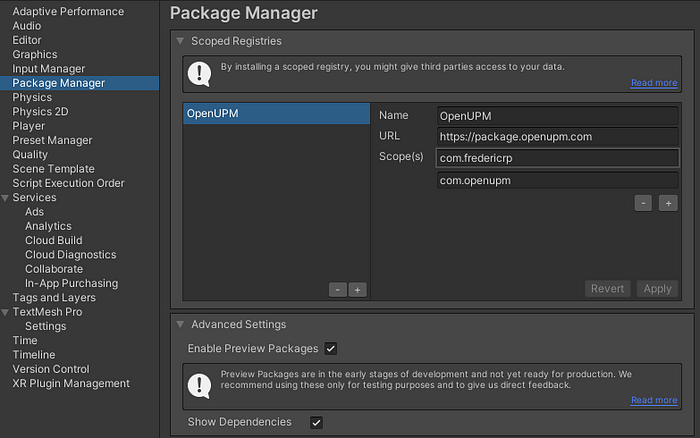Click the Show Dependencies label

[x=239, y=422]
